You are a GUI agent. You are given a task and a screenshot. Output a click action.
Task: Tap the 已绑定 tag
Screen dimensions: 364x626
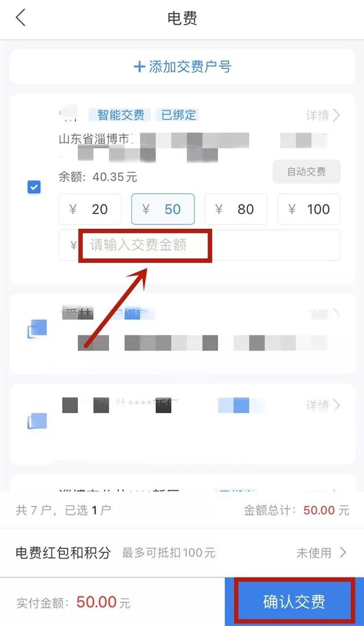[179, 116]
